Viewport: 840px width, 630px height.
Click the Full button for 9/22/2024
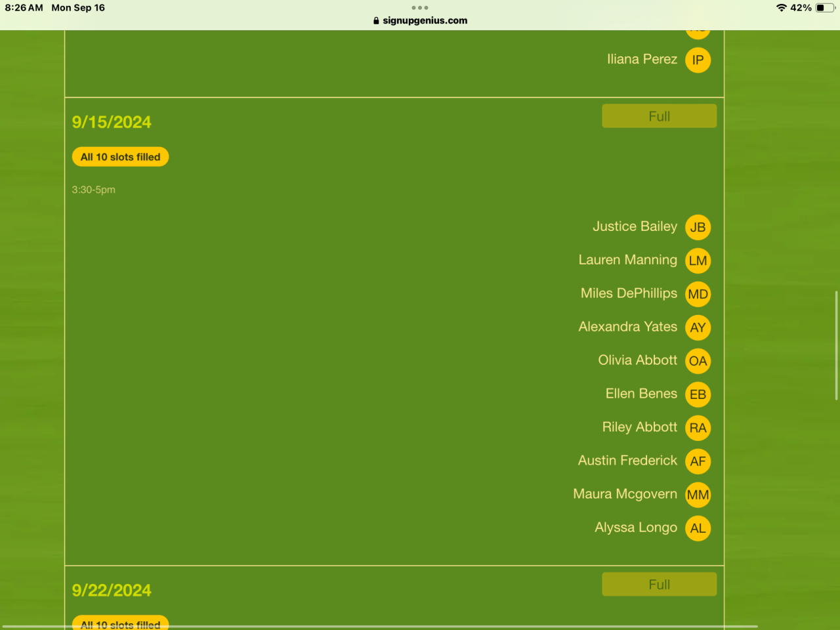659,584
